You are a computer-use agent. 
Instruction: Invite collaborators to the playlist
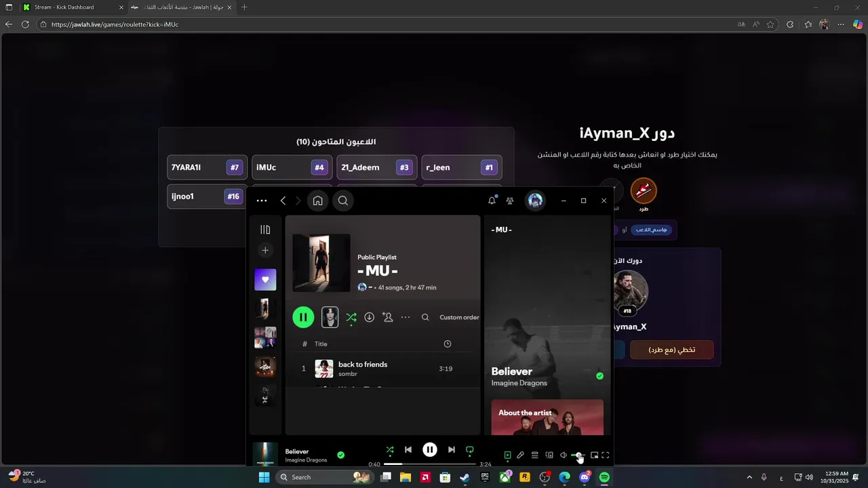click(387, 317)
